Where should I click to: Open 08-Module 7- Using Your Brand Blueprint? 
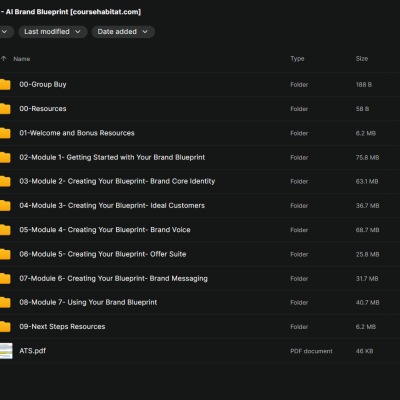pos(88,302)
